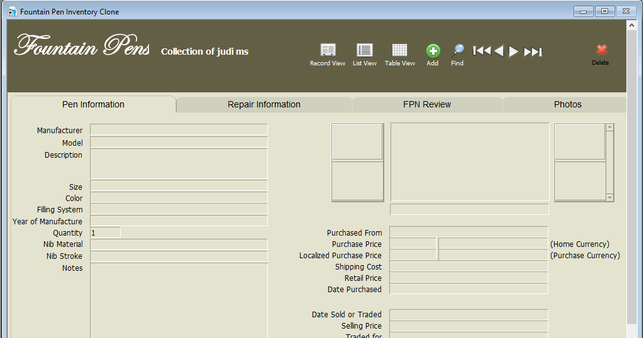Switch to FPN Review tab
Image resolution: width=644 pixels, height=338 pixels.
point(427,104)
